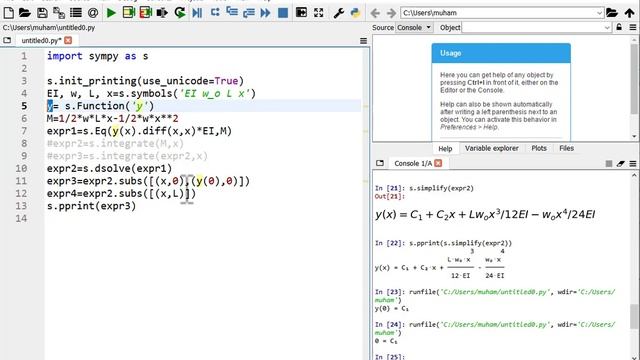Close the untitled0.py tab

click(68, 40)
